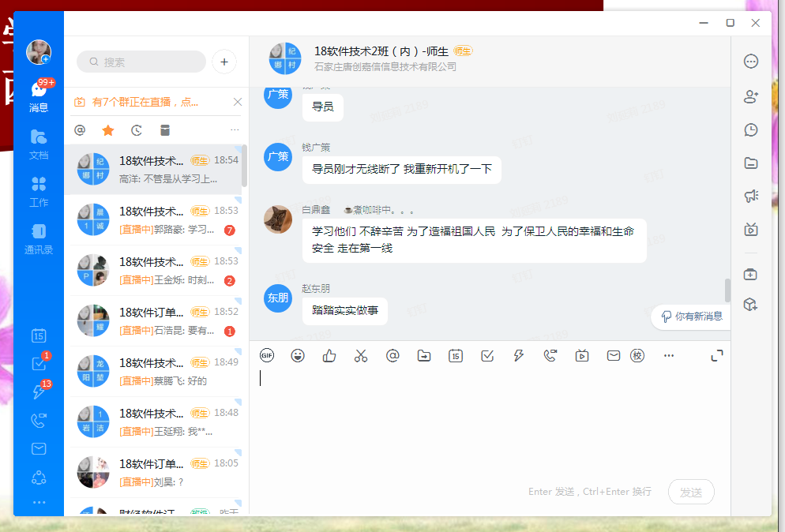Open the GIF picker in chat toolbar
The image size is (785, 532).
click(267, 356)
